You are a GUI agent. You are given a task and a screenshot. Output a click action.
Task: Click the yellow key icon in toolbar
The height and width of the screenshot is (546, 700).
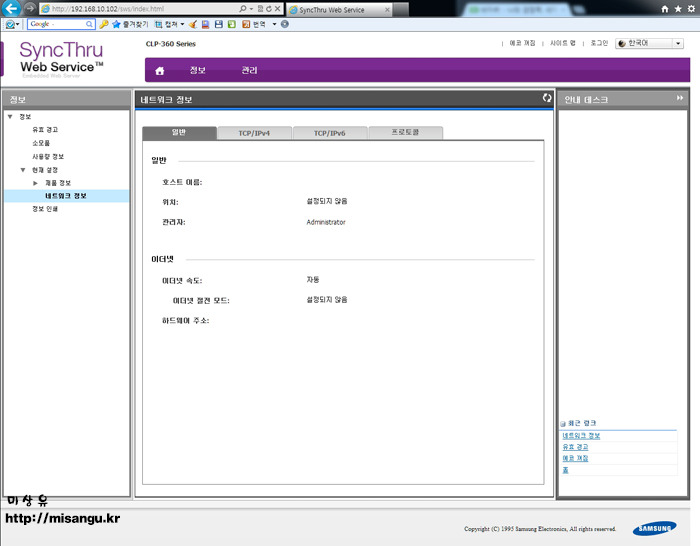point(104,24)
